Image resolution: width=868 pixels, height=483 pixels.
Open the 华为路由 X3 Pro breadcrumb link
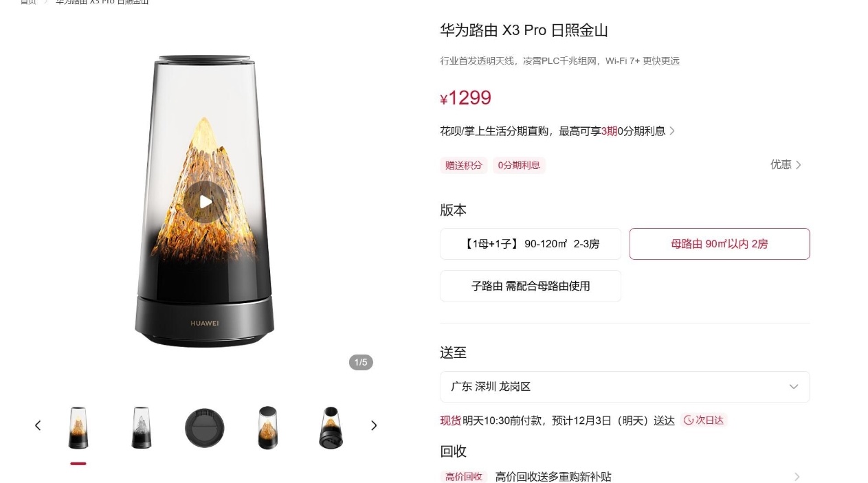[x=102, y=2]
